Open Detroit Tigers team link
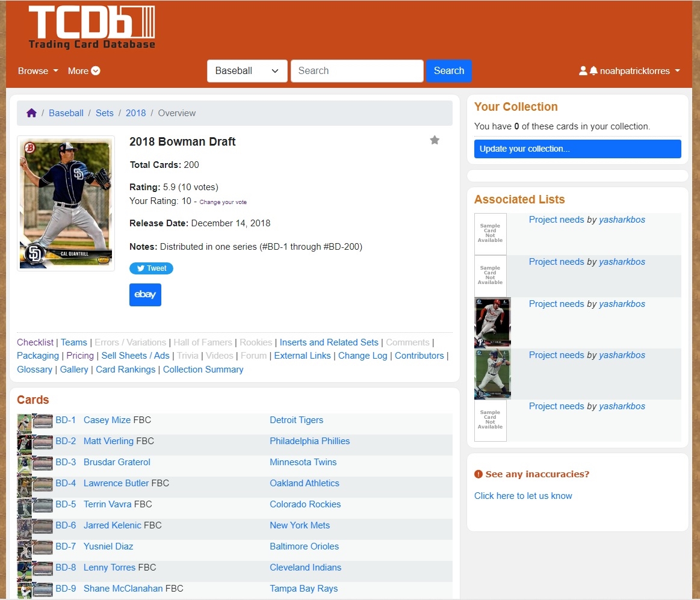700x600 pixels. tap(296, 420)
